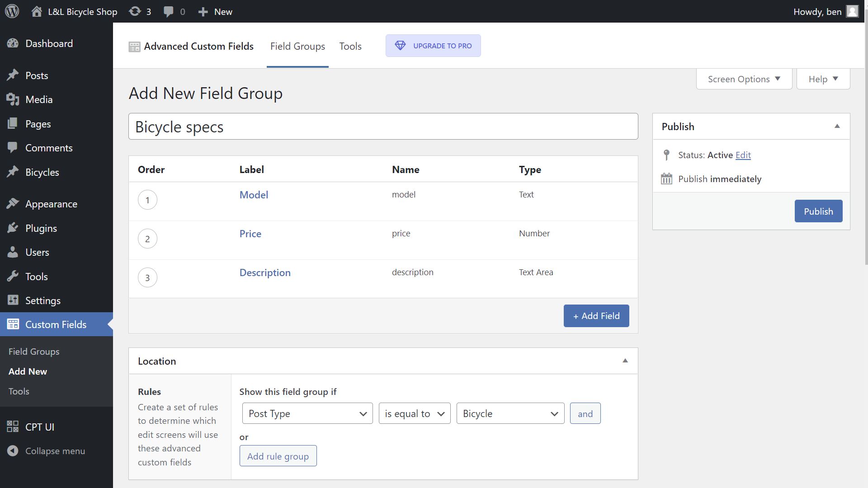Viewport: 868px width, 488px height.
Task: Edit the publish status link
Action: point(743,155)
